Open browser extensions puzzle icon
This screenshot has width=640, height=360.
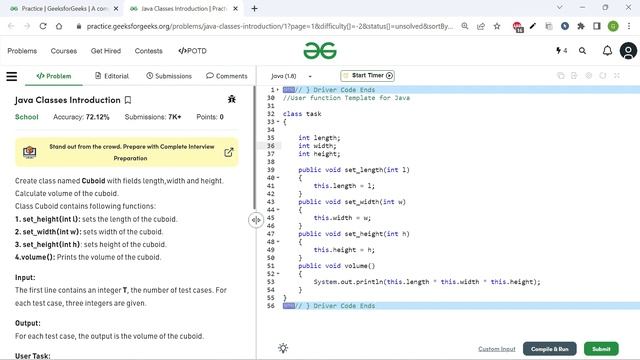[x=581, y=26]
